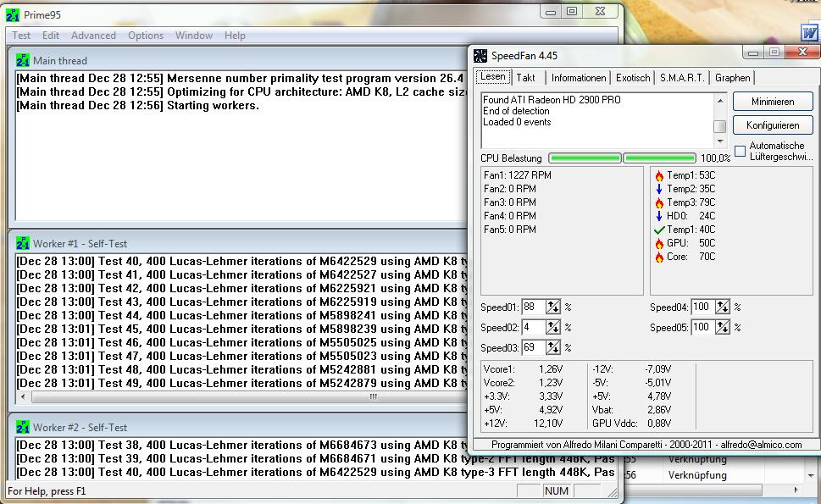821x504 pixels.
Task: Click the GPU Vddc 0,88V reading
Action: tap(631, 424)
